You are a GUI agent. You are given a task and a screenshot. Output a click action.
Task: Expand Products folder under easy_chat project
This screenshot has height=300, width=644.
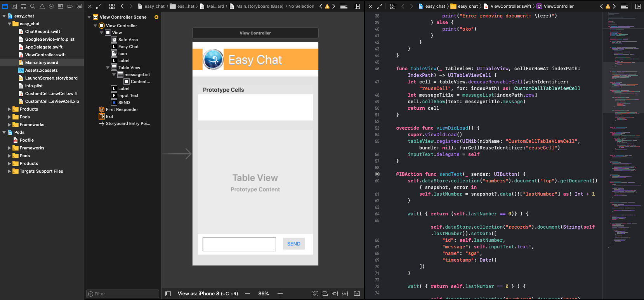(9, 109)
